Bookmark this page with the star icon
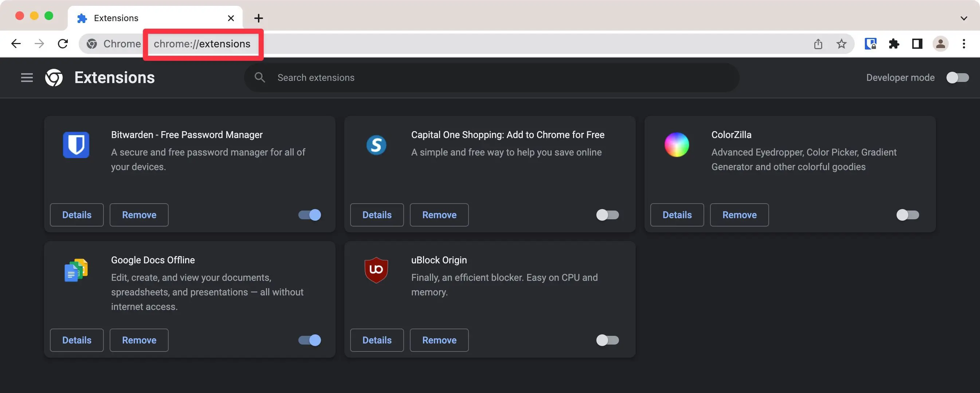Viewport: 980px width, 393px height. (841, 44)
